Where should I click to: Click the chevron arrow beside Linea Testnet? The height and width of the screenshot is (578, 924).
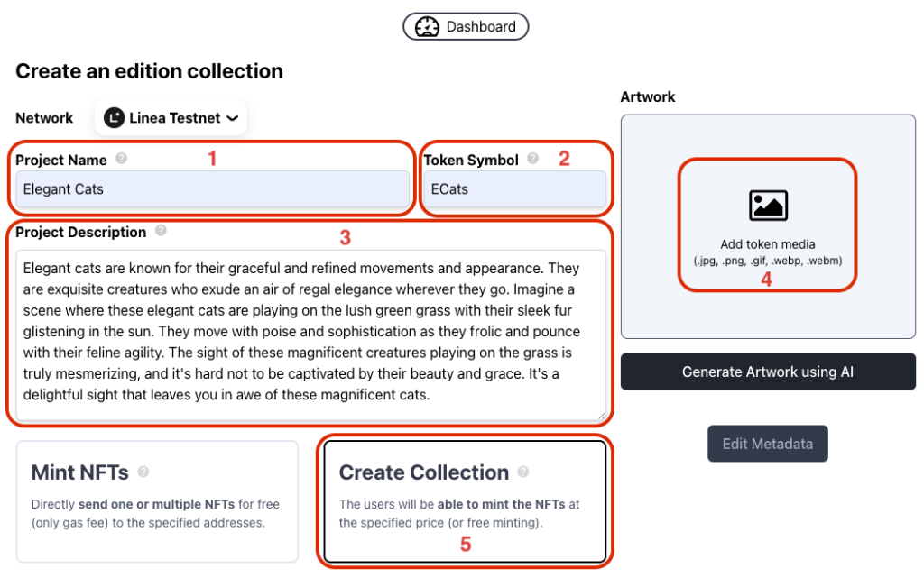pyautogui.click(x=233, y=117)
